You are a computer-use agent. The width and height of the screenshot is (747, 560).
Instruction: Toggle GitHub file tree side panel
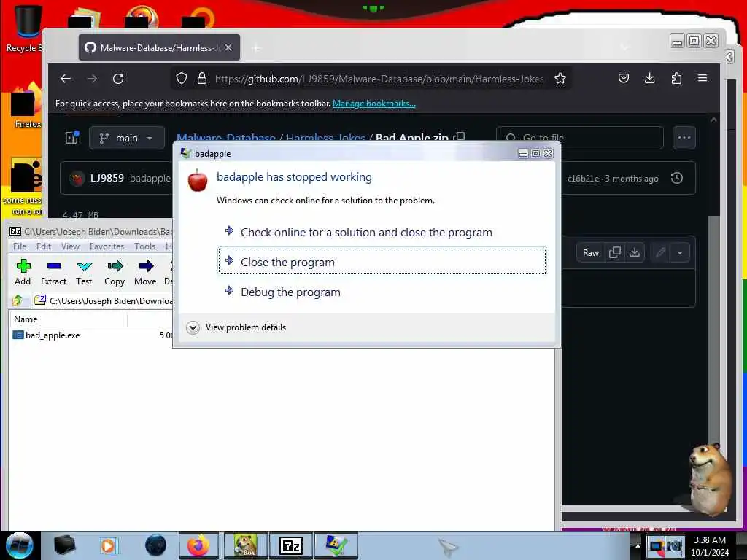pos(72,138)
